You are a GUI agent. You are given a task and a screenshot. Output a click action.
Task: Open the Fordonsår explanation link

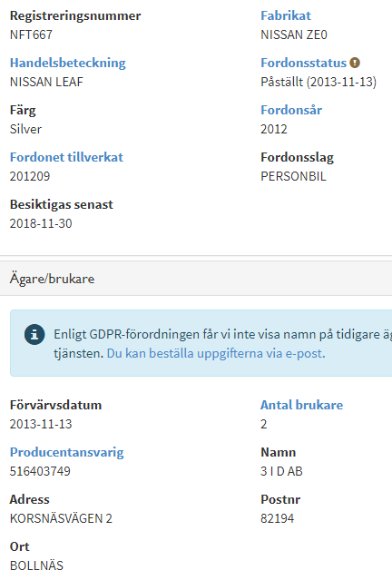click(x=291, y=110)
